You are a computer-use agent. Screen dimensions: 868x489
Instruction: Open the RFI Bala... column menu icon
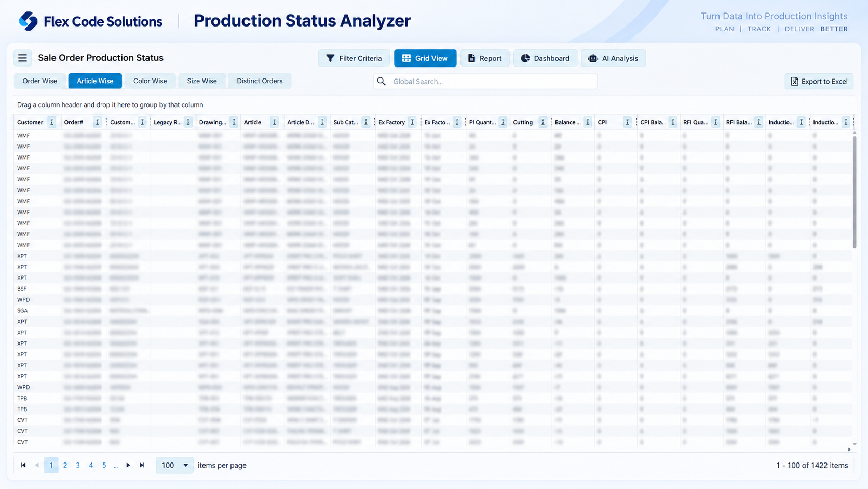[x=759, y=122]
